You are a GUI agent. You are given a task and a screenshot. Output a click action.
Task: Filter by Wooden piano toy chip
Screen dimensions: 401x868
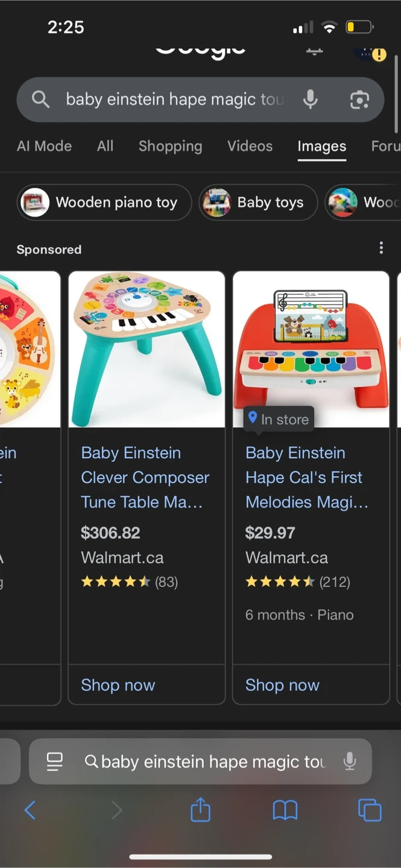point(104,203)
